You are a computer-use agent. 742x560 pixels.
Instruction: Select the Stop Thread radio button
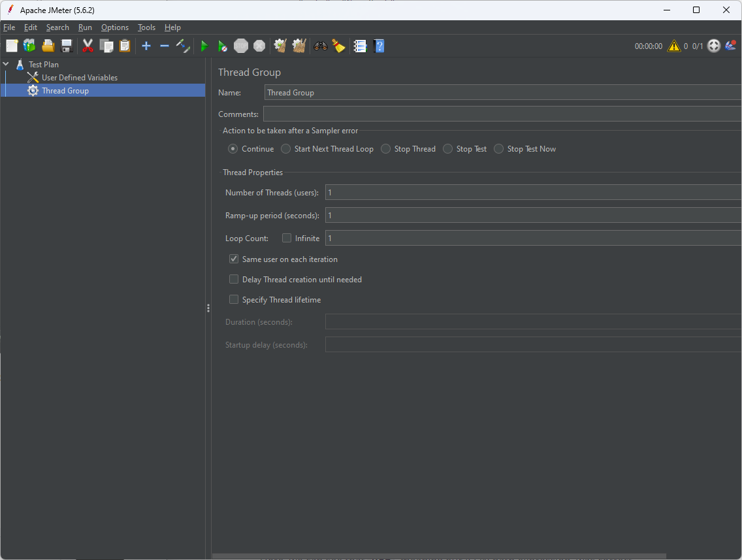point(385,148)
